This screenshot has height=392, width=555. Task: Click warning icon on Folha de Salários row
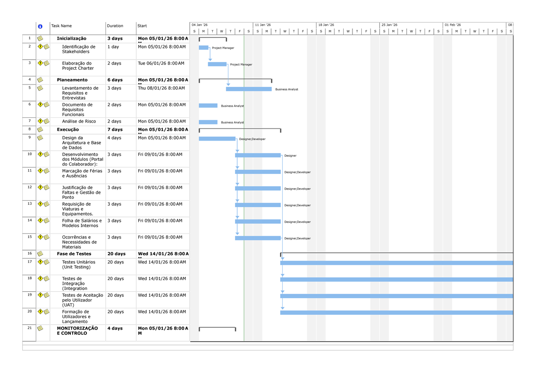coord(40,220)
